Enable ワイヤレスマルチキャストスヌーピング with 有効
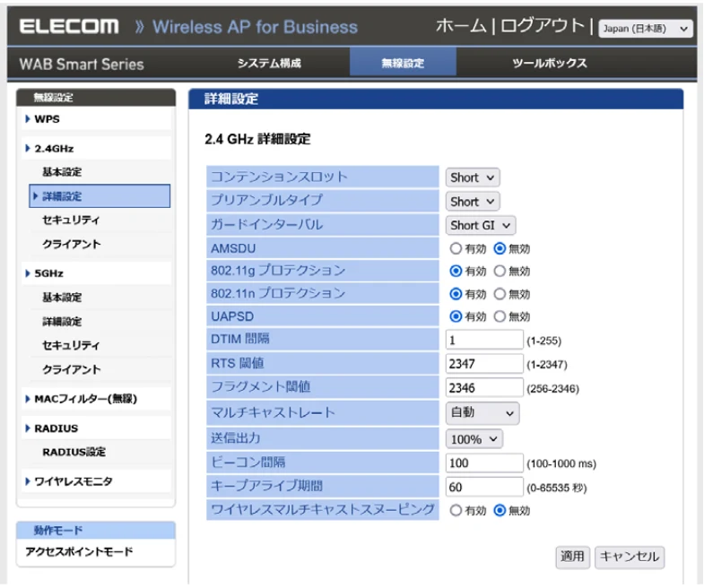 [x=456, y=510]
